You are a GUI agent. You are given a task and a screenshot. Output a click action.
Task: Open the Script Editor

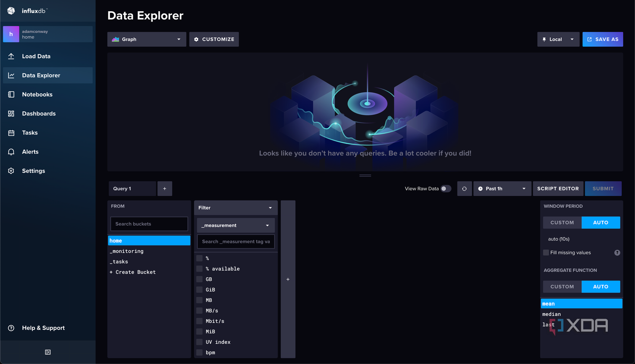point(558,188)
